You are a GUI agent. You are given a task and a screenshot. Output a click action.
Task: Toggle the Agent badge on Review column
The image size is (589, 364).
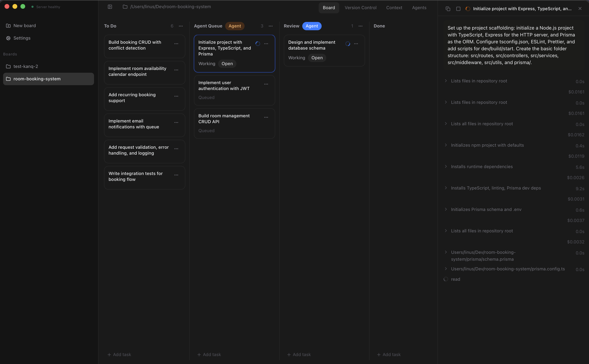pyautogui.click(x=312, y=26)
